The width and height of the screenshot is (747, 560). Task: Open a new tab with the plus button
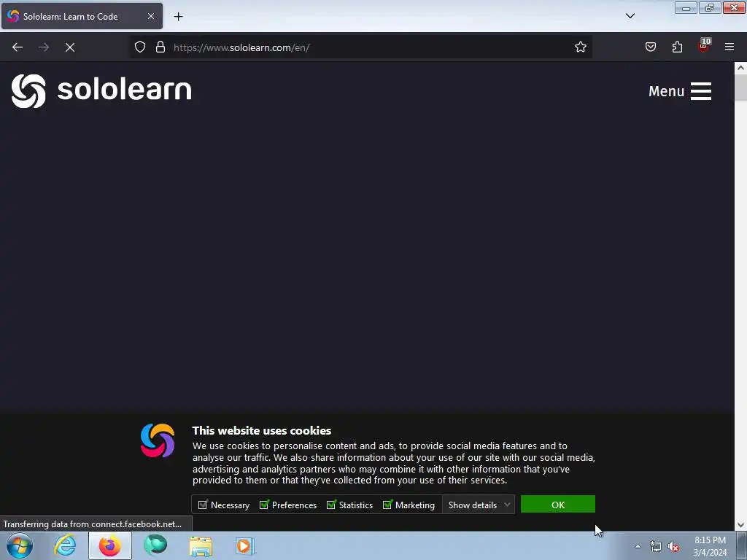point(178,17)
